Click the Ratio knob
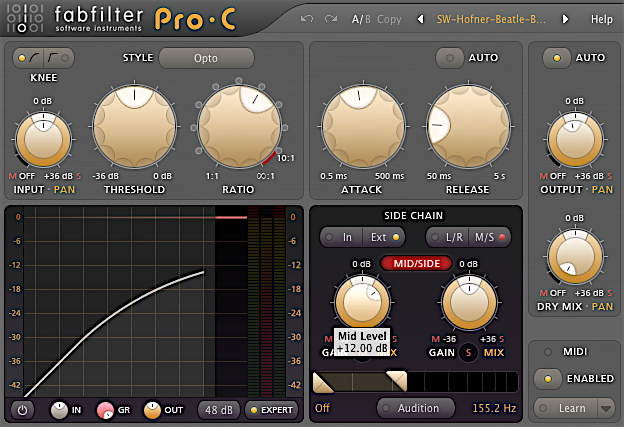Viewport: 624px width, 427px height. pos(239,127)
